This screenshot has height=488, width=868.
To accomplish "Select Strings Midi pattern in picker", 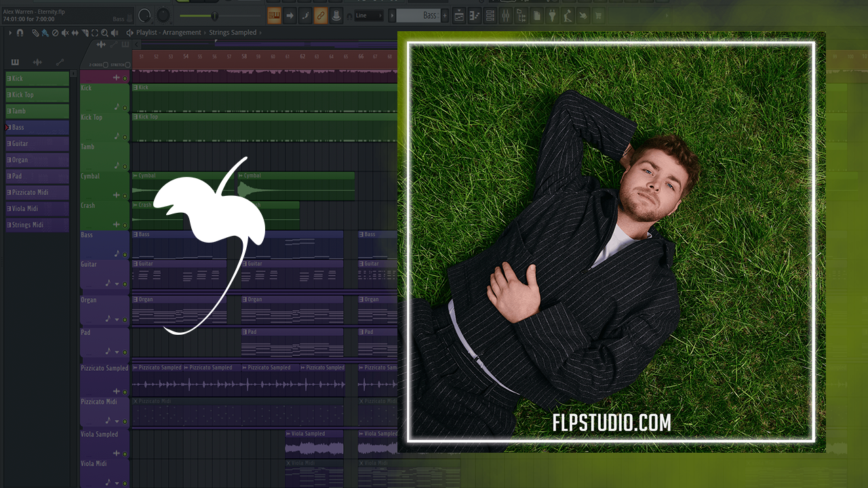I will point(37,225).
